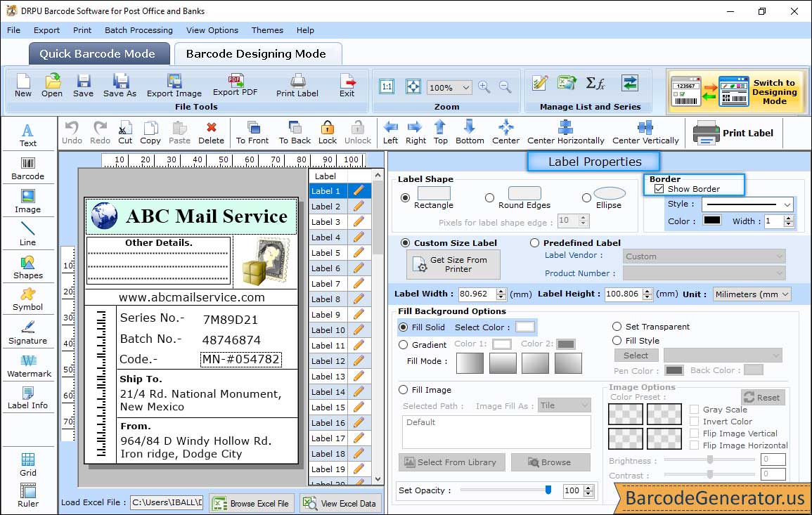Click the large Print Label button
812x515 pixels.
[733, 133]
